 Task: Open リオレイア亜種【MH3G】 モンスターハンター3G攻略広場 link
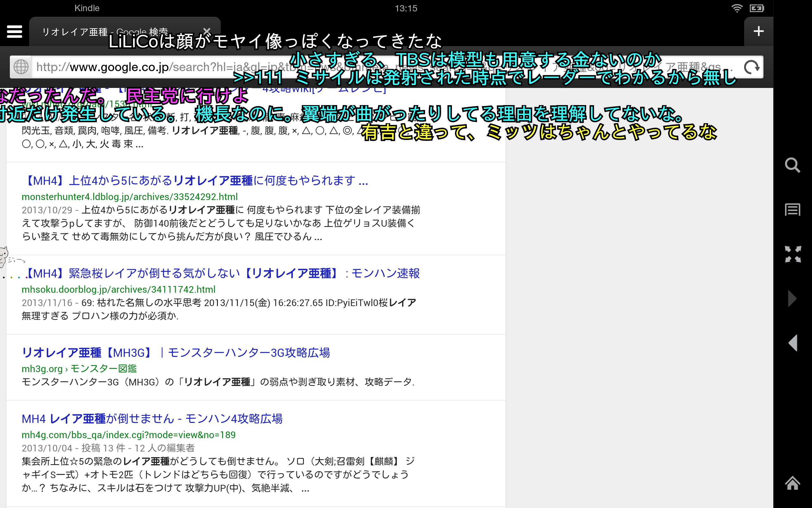[176, 353]
